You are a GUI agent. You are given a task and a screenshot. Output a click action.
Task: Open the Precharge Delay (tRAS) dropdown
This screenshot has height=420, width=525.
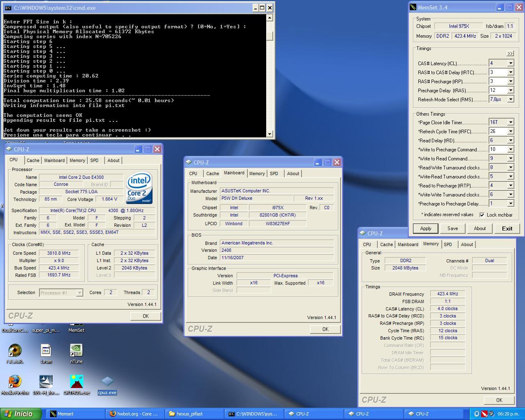tap(511, 90)
